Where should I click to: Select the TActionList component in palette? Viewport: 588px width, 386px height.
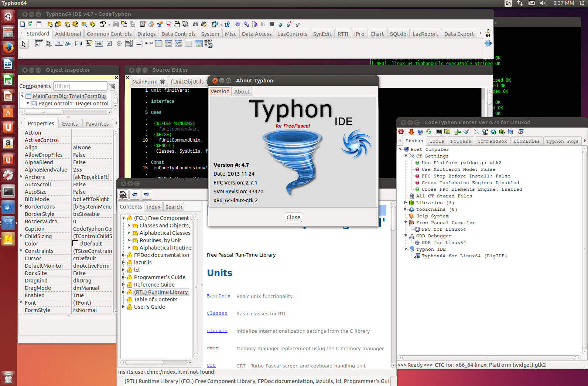(208, 44)
